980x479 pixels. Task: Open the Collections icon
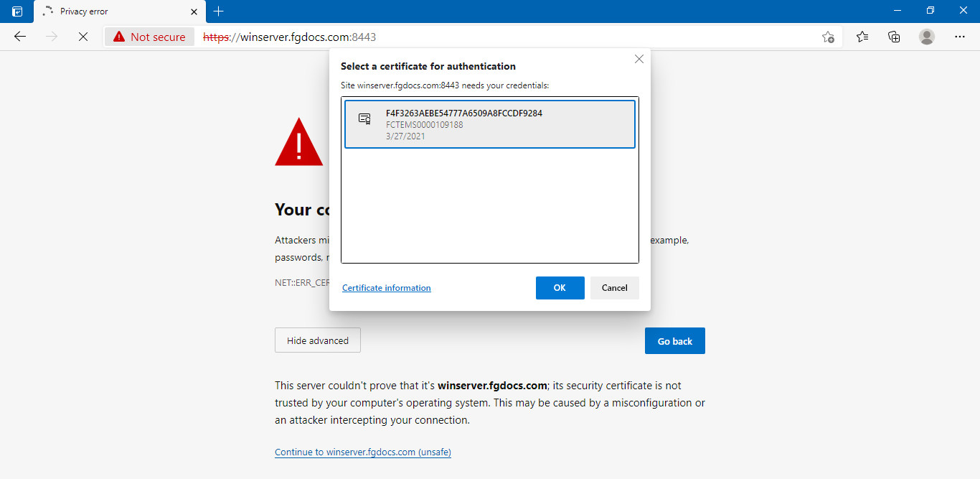[x=894, y=37]
